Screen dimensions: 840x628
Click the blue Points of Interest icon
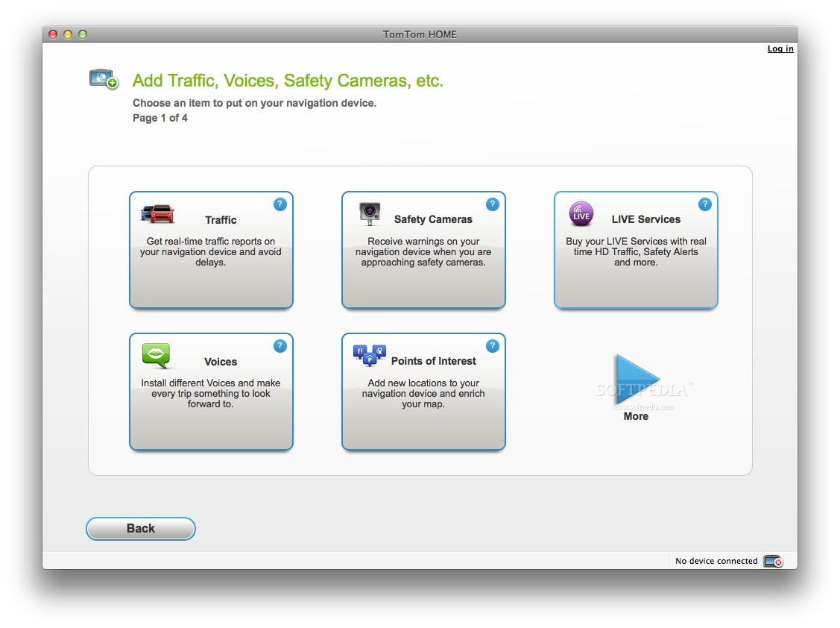[x=370, y=355]
